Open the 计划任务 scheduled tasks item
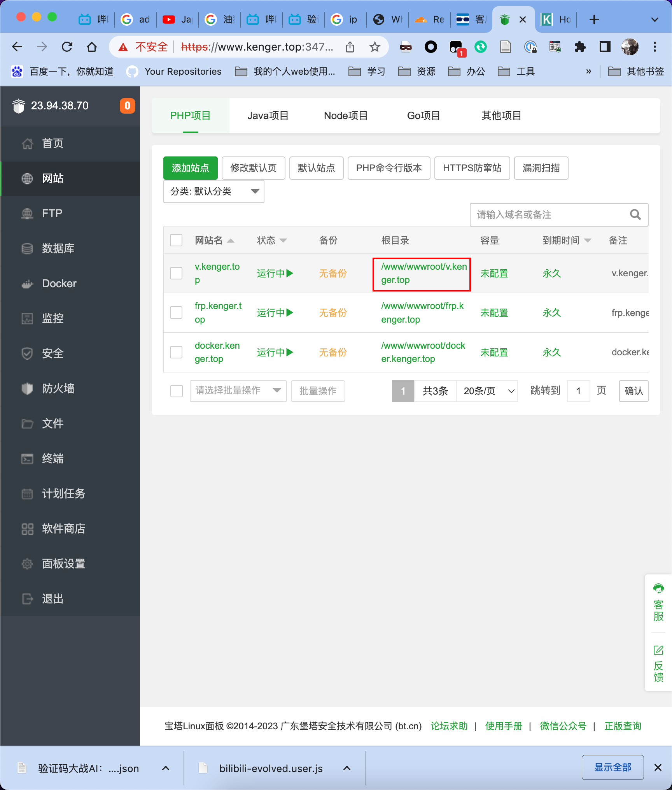 [70, 494]
